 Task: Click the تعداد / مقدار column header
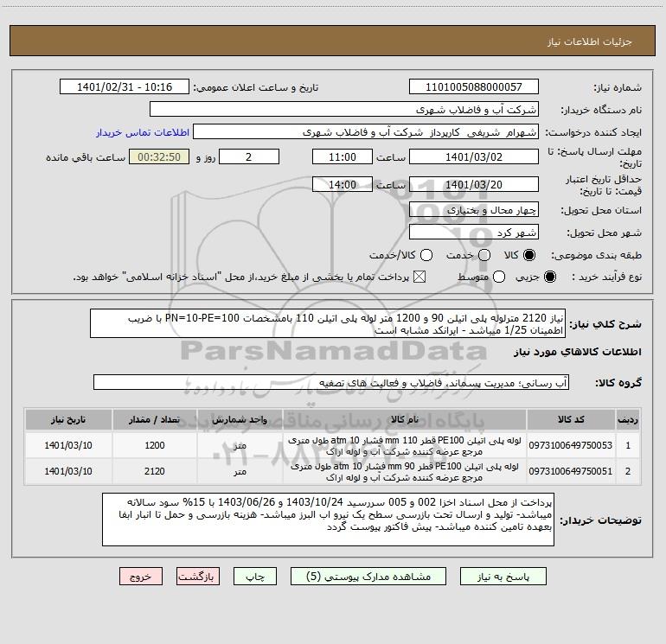[155, 419]
